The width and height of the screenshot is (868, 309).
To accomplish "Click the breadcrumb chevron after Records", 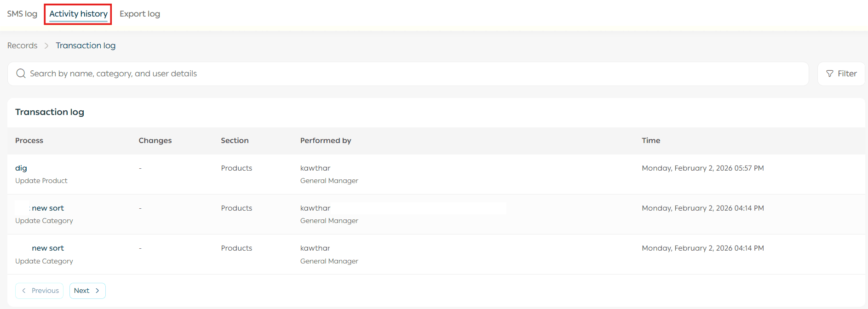I will (46, 46).
